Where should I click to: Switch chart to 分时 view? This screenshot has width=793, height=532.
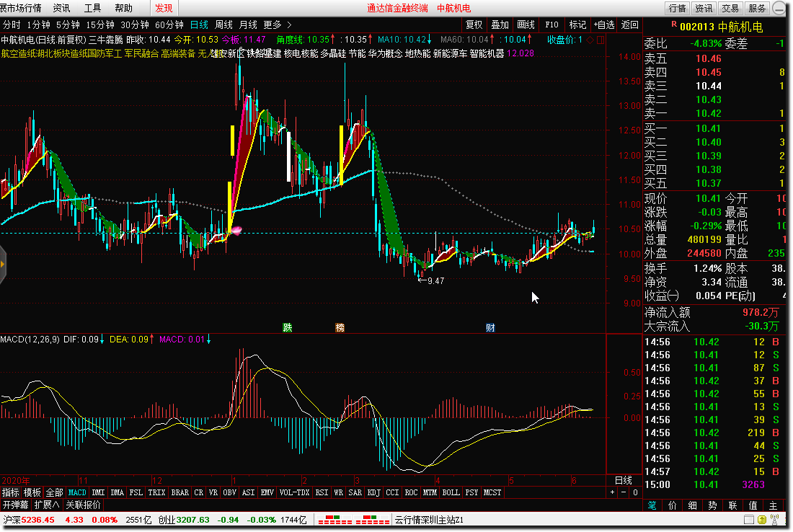coord(12,25)
